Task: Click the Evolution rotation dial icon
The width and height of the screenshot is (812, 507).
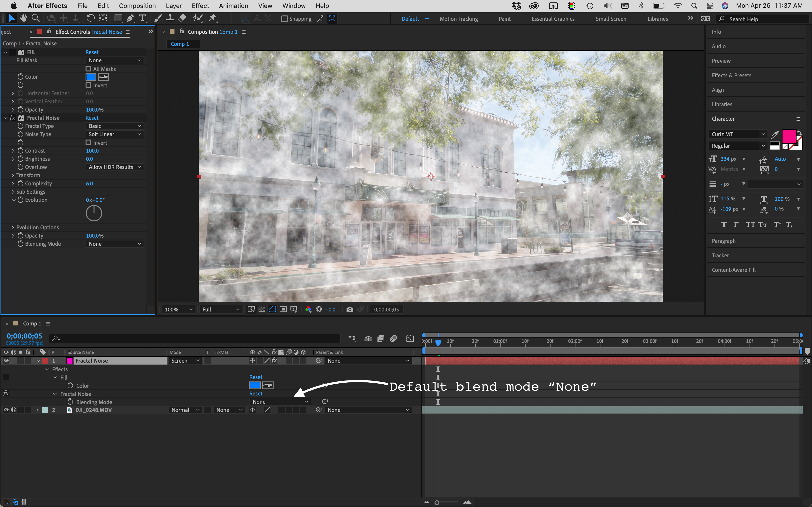Action: coord(93,213)
